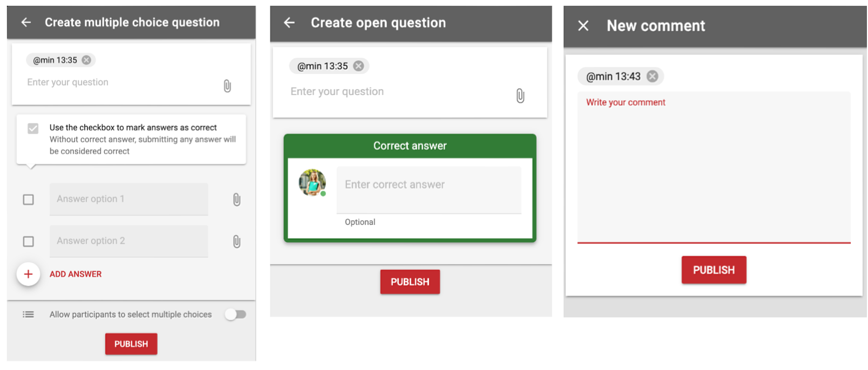Remove @min 13:35 tag in open question form

tap(358, 66)
